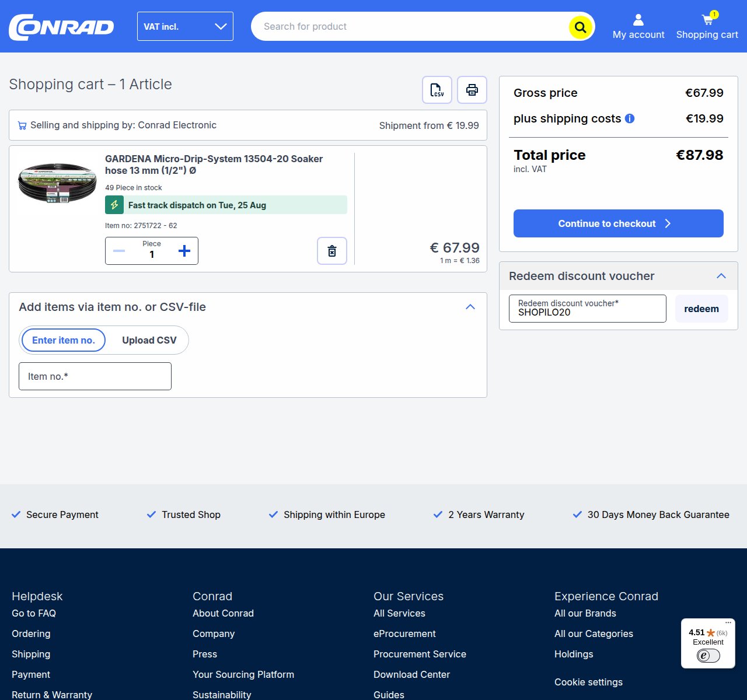
Task: Click the yellow search magnifier button
Action: point(580,27)
